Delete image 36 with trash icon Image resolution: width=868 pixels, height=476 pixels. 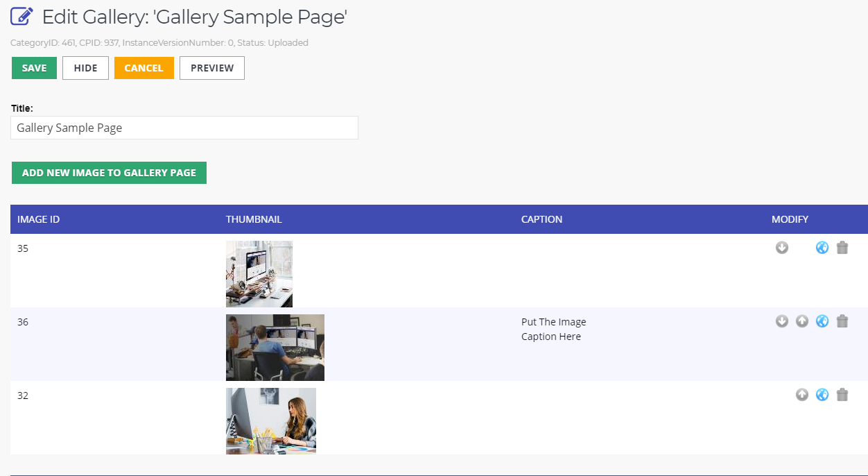tap(842, 321)
